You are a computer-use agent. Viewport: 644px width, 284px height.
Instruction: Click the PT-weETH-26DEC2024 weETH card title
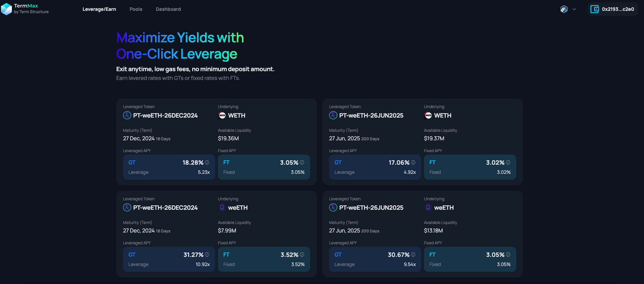pyautogui.click(x=165, y=208)
